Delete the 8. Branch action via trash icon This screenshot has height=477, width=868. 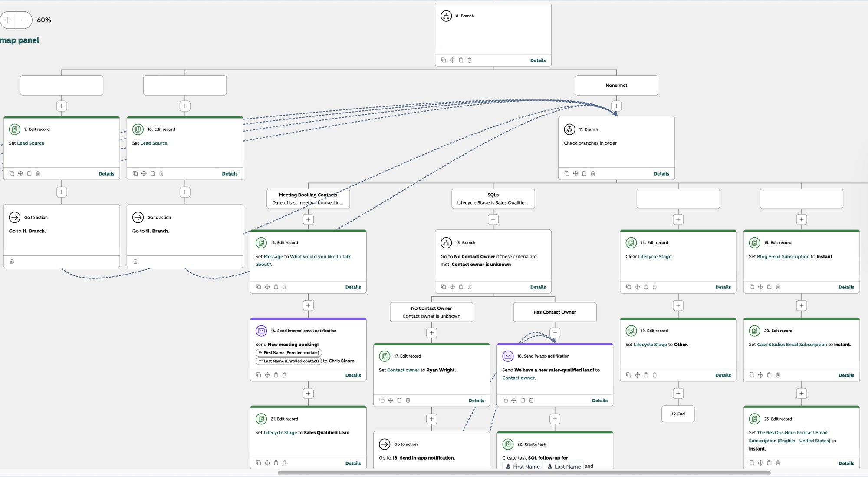click(470, 60)
